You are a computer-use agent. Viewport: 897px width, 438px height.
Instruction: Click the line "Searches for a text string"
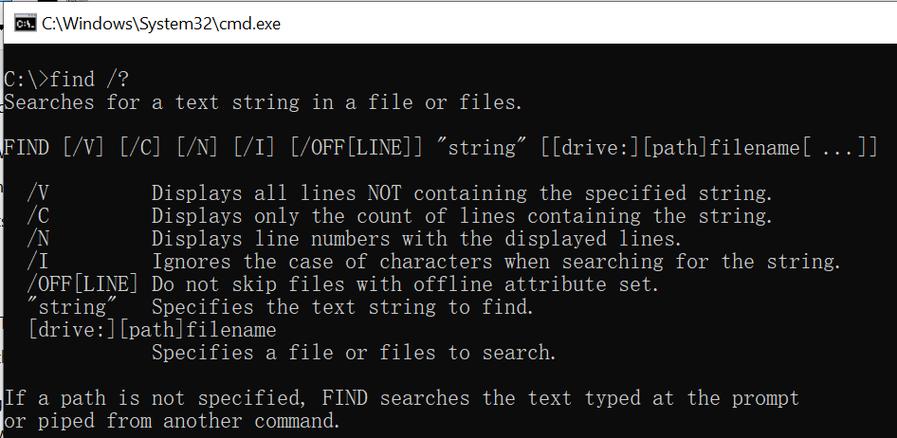[x=262, y=102]
